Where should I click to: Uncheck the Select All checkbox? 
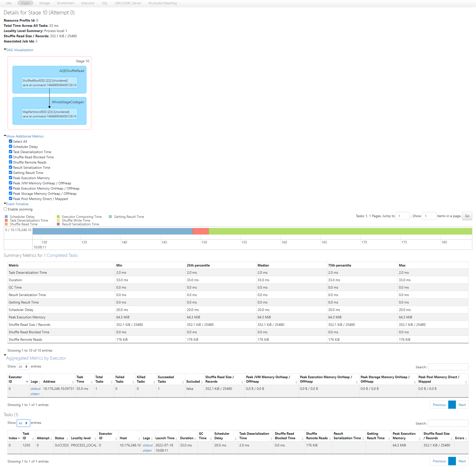point(10,141)
